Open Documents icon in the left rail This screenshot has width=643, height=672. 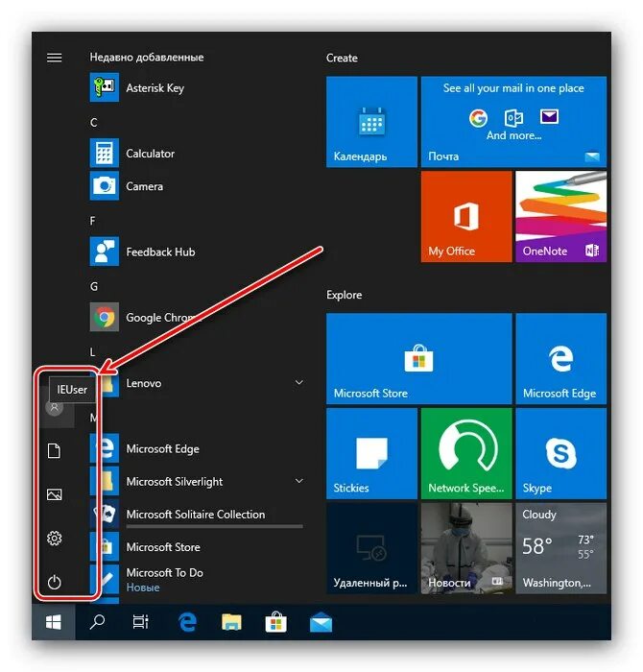(x=54, y=450)
